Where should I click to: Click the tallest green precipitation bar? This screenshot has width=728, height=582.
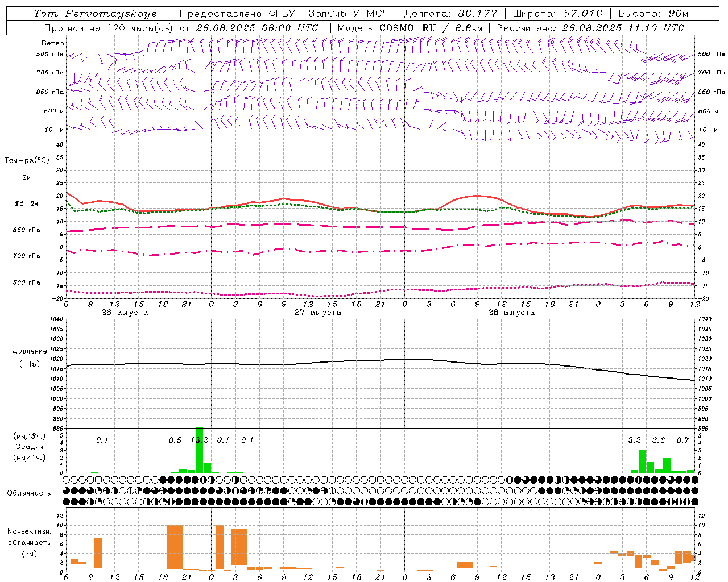(x=199, y=450)
